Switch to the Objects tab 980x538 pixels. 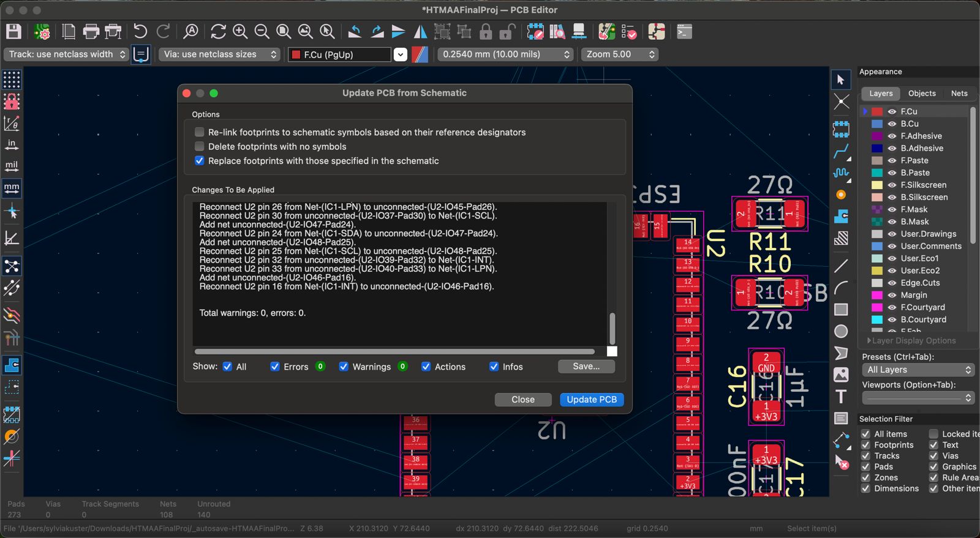[x=921, y=94]
